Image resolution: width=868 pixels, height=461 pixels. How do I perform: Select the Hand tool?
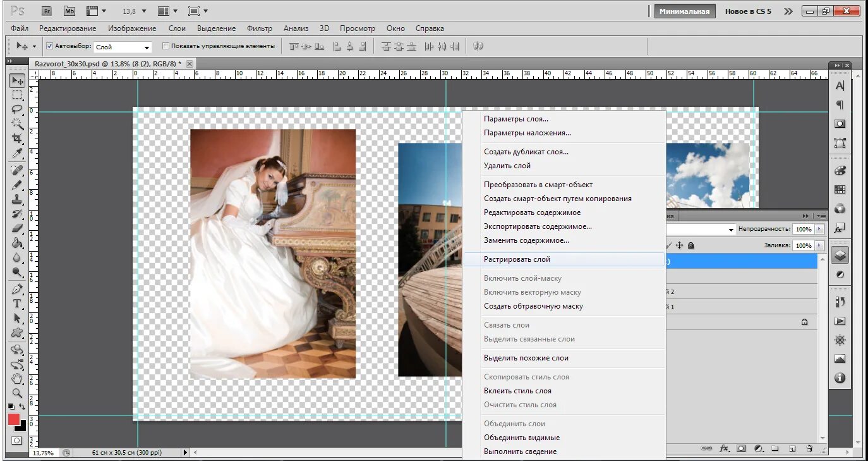tap(17, 379)
